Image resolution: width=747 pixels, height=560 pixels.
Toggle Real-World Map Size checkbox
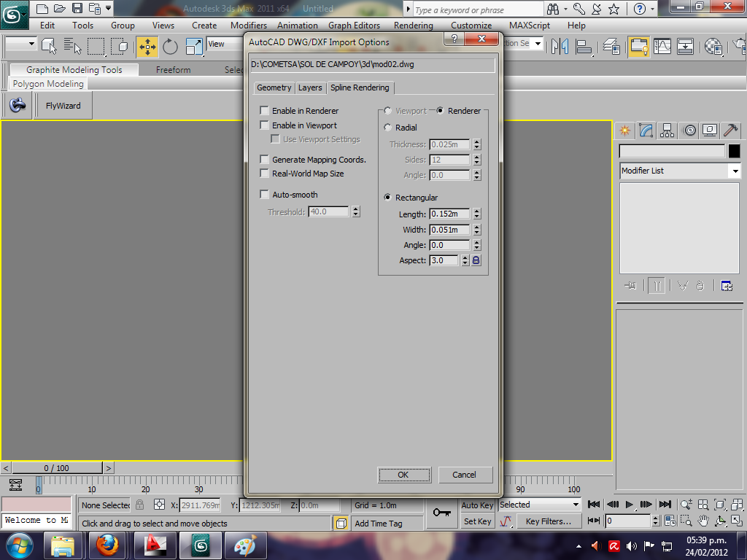tap(264, 174)
